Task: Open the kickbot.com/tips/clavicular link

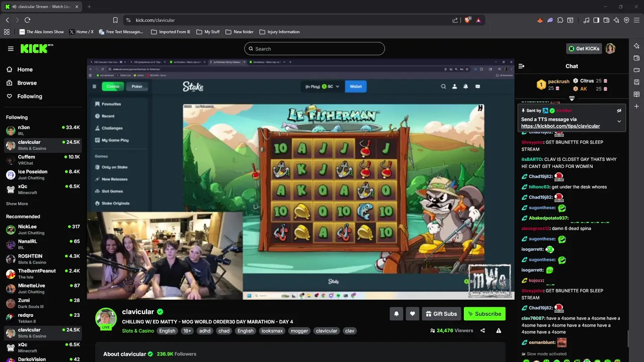Action: coord(560,126)
